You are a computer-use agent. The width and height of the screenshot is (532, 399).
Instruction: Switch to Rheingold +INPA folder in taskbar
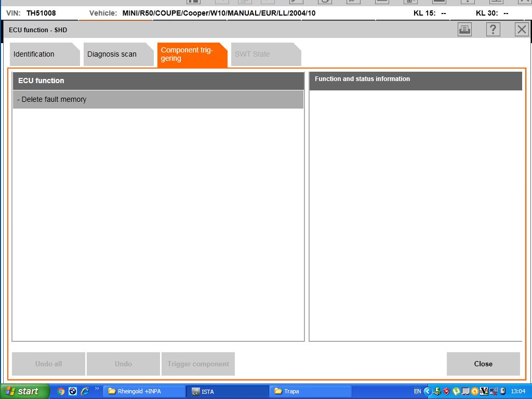click(144, 391)
